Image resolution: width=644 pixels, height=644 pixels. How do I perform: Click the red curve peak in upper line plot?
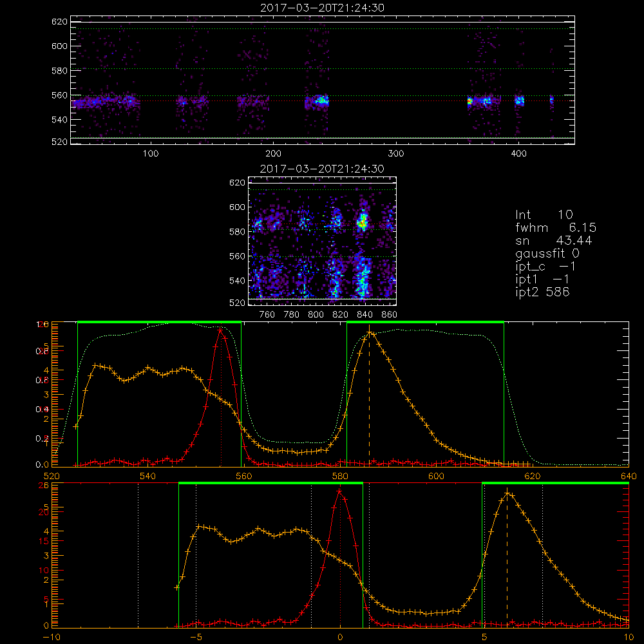tap(220, 330)
